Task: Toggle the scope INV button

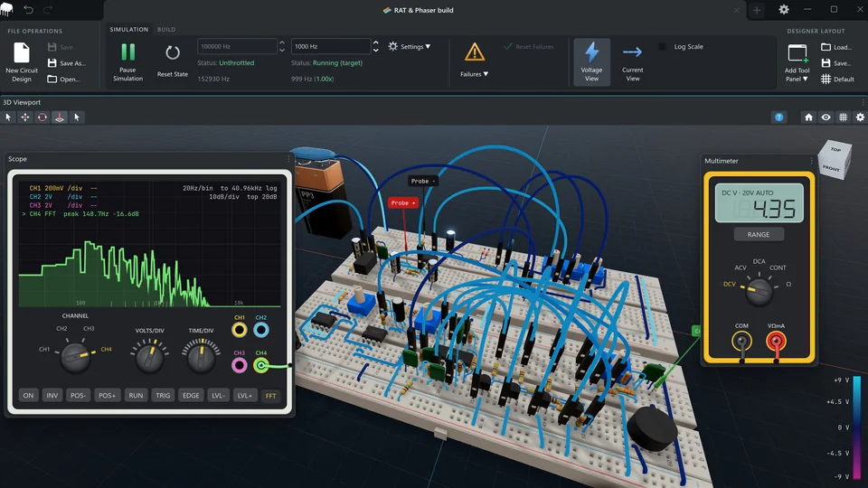Action: 52,395
